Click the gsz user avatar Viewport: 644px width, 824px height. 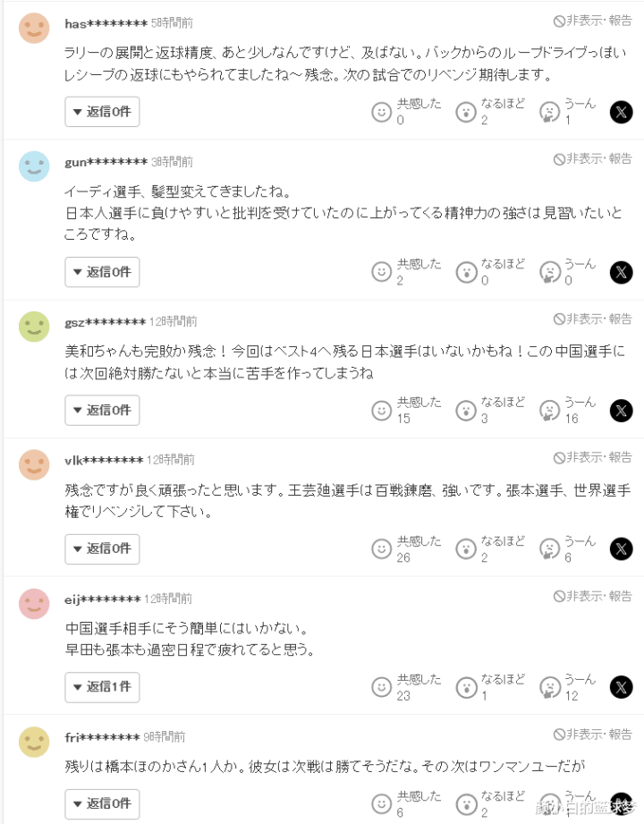coord(34,327)
